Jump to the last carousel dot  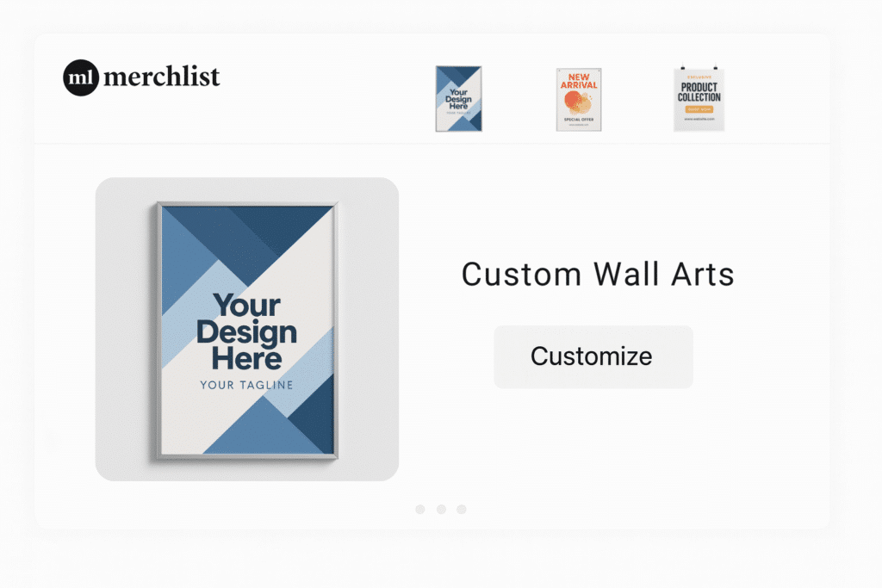click(x=462, y=510)
